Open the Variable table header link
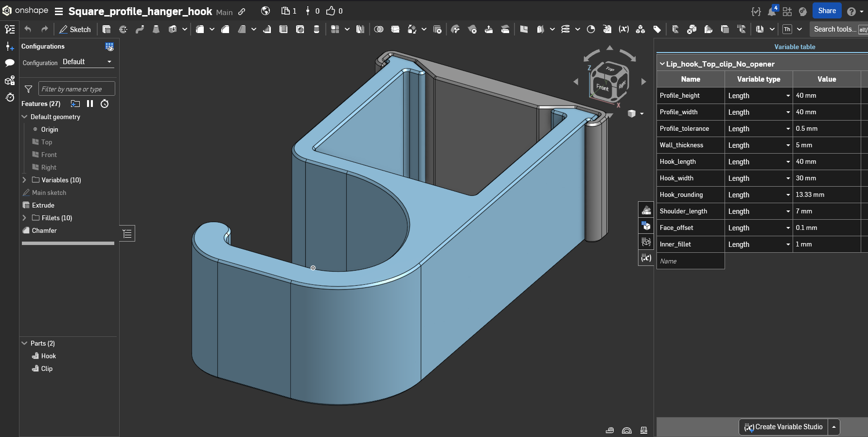 pos(795,47)
